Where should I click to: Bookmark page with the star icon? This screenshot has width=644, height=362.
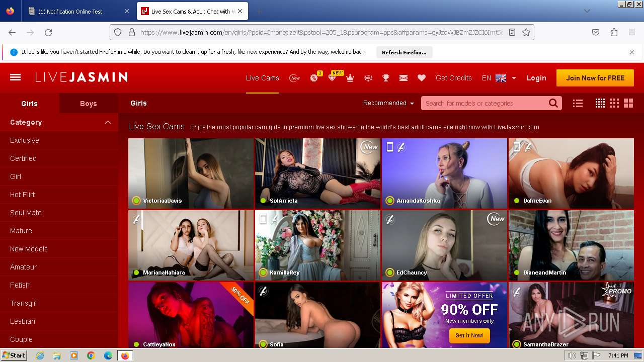point(526,32)
